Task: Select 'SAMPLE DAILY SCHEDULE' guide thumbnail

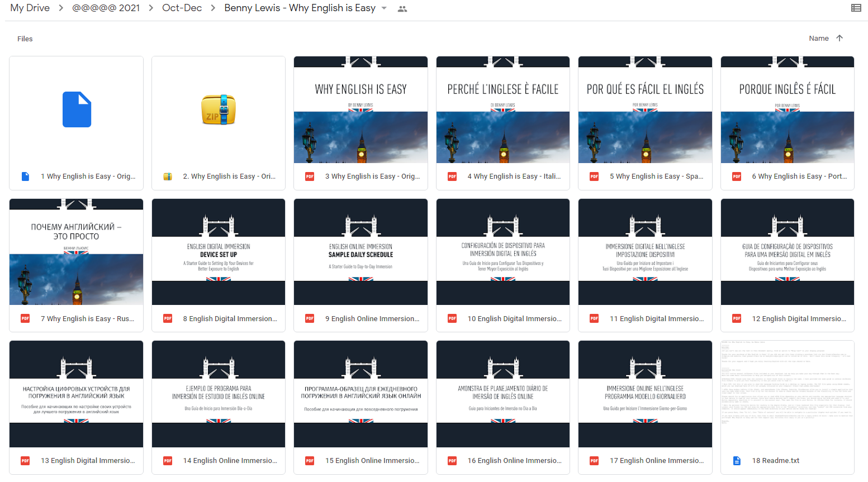Action: [361, 252]
